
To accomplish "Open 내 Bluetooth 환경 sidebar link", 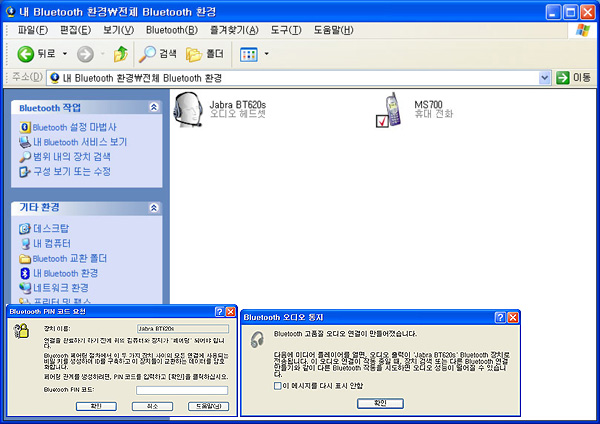I will point(65,273).
